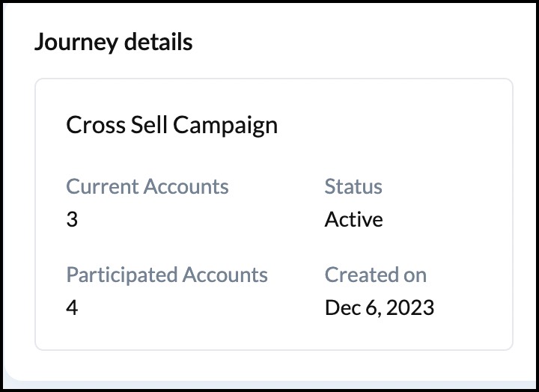The height and width of the screenshot is (392, 539).
Task: Click the Active status value
Action: 353,220
